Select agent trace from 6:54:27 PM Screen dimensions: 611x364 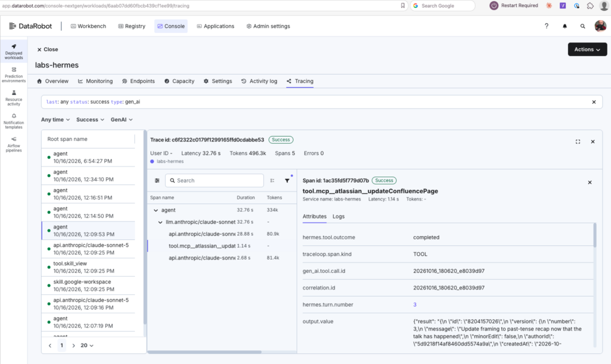click(88, 158)
